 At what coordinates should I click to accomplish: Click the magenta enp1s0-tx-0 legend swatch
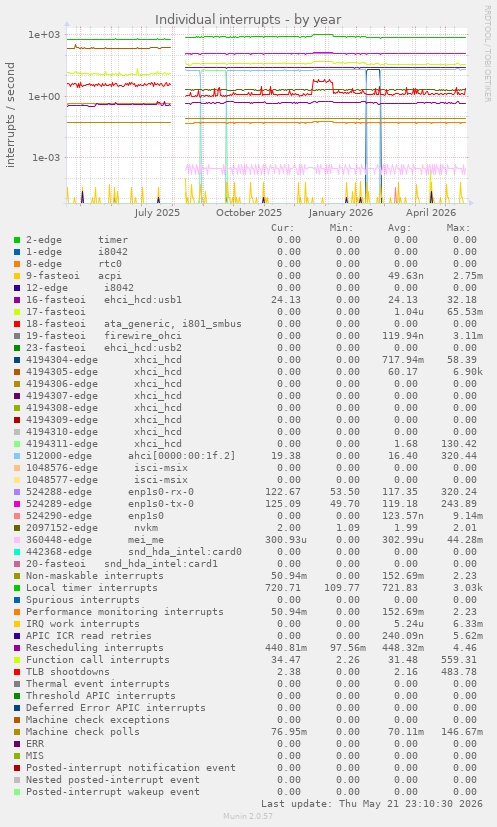[17, 504]
